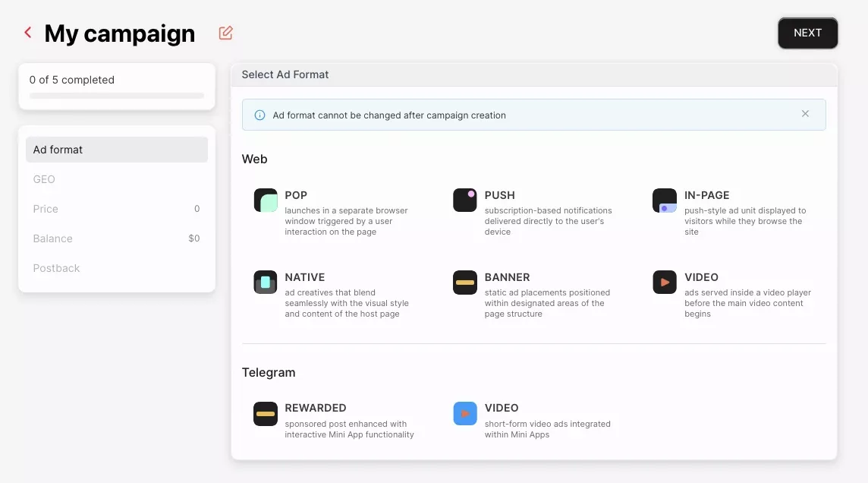Click the completion progress bar

coord(117,96)
